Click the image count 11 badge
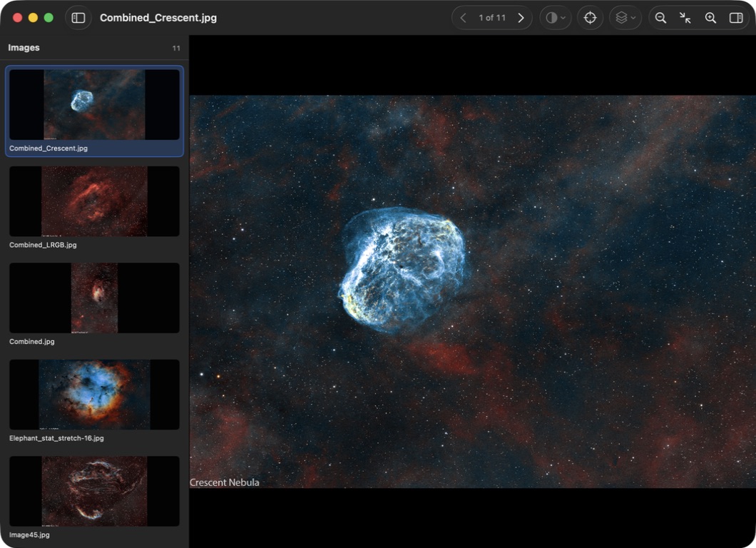756x548 pixels. click(176, 49)
